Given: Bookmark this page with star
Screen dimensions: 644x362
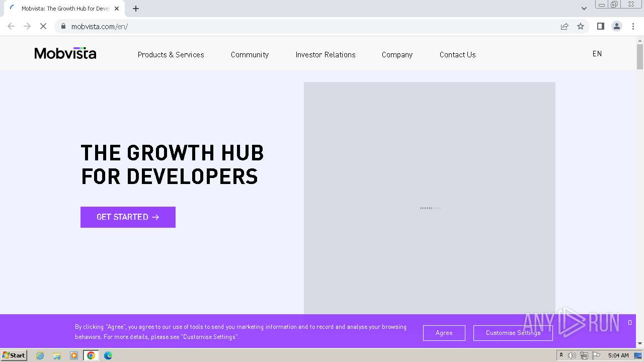Looking at the screenshot, I should (581, 26).
